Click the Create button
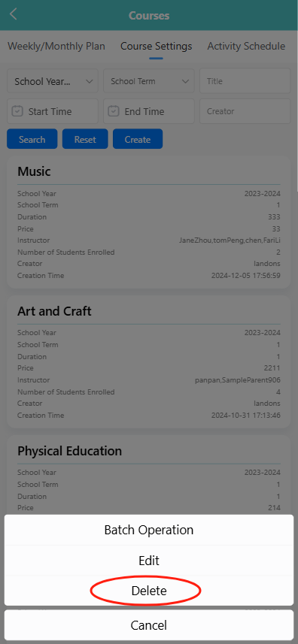 click(138, 139)
